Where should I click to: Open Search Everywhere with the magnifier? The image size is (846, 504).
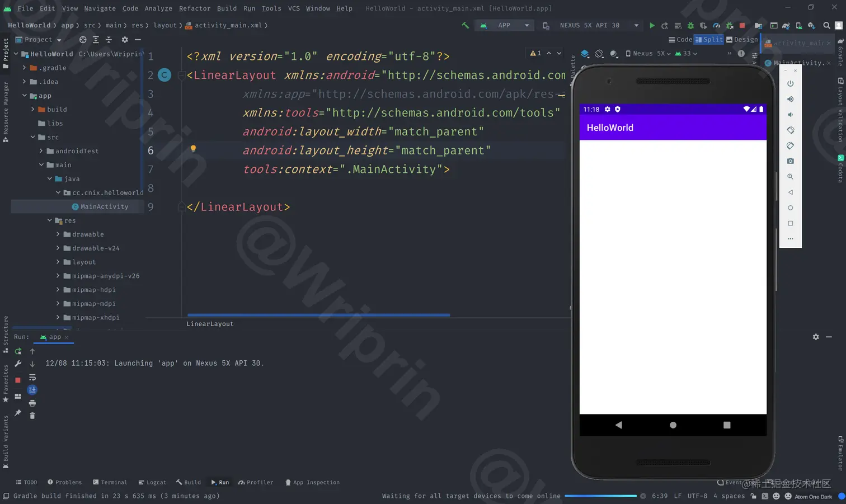[827, 26]
